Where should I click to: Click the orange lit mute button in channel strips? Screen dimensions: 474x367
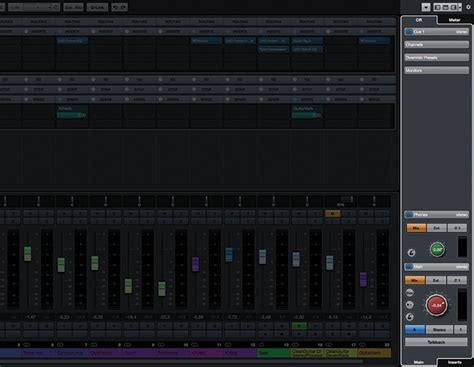click(x=332, y=214)
